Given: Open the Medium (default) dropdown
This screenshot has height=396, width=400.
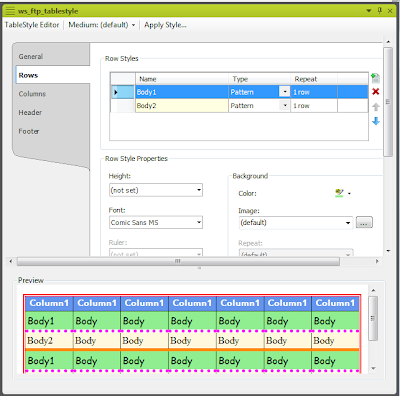Looking at the screenshot, I should pyautogui.click(x=102, y=25).
